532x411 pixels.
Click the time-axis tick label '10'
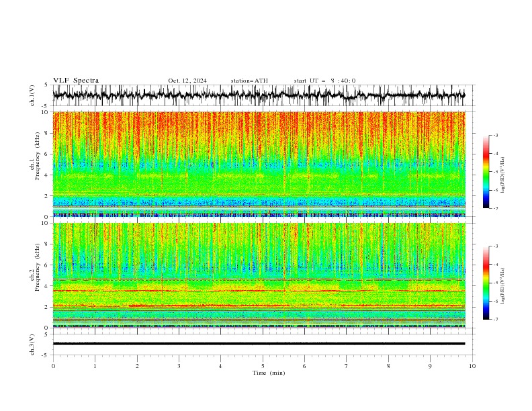(472, 366)
